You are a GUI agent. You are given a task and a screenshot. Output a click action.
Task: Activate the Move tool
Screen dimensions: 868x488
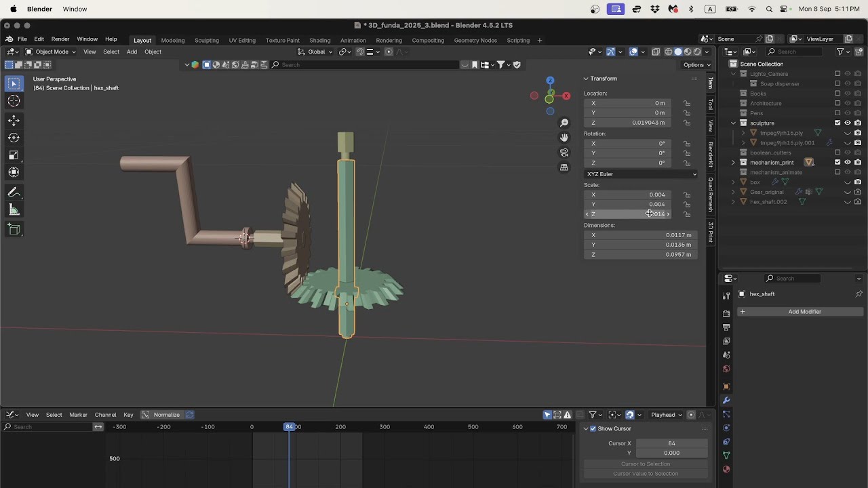[14, 121]
